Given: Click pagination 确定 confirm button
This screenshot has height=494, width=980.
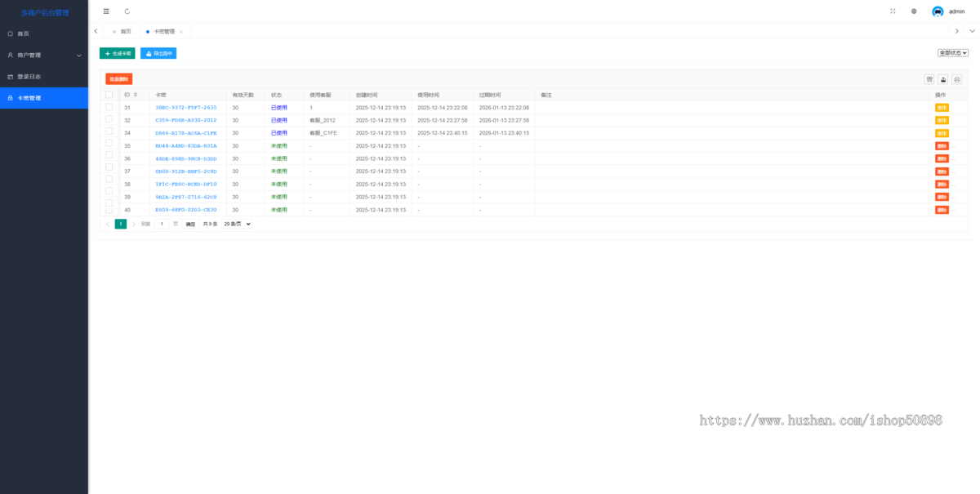Looking at the screenshot, I should point(190,224).
